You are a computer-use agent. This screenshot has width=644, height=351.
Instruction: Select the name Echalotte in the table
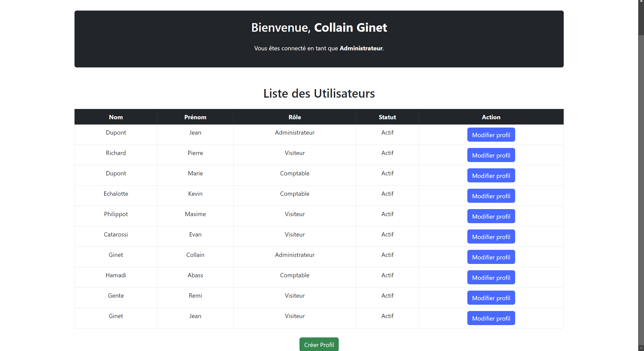pyautogui.click(x=116, y=194)
